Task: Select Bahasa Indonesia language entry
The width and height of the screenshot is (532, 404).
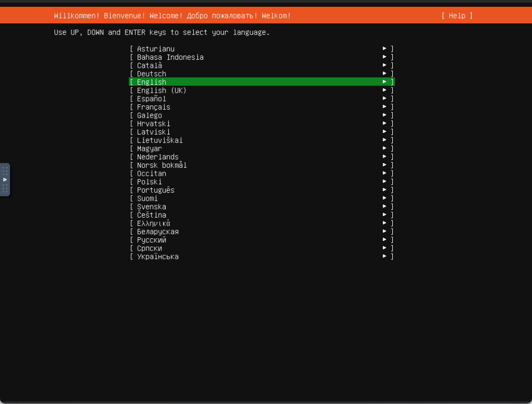Action: tap(170, 57)
